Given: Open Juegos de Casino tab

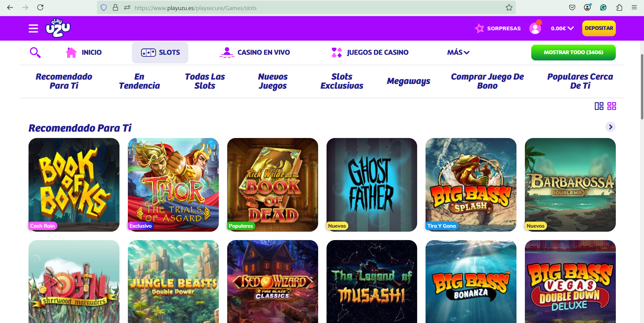Looking at the screenshot, I should coord(370,52).
